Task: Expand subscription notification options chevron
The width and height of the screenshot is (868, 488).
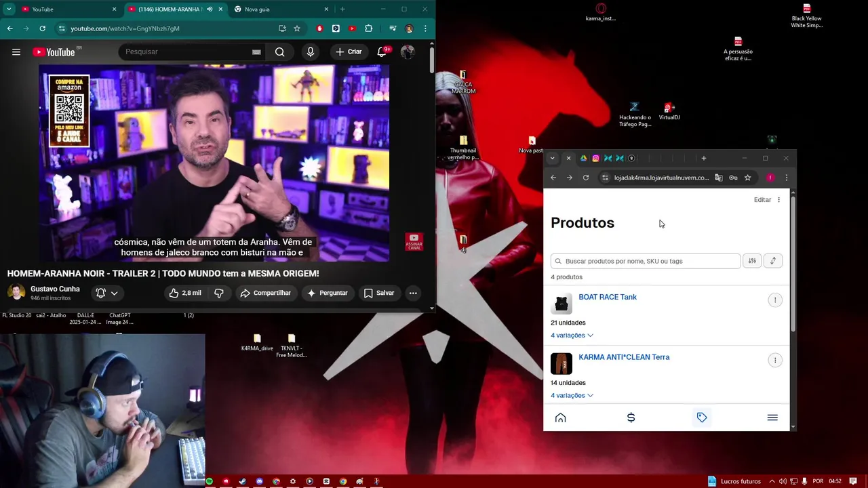Action: pos(114,293)
